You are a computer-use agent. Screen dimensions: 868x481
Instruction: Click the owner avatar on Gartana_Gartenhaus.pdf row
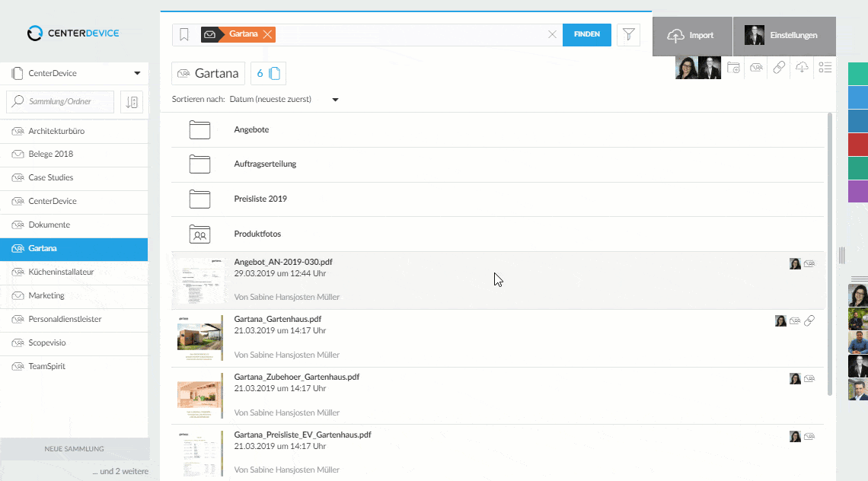780,321
